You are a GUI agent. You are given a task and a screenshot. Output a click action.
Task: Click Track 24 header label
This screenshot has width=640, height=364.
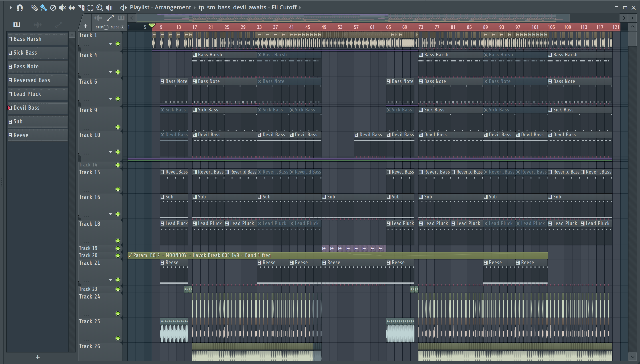click(90, 297)
